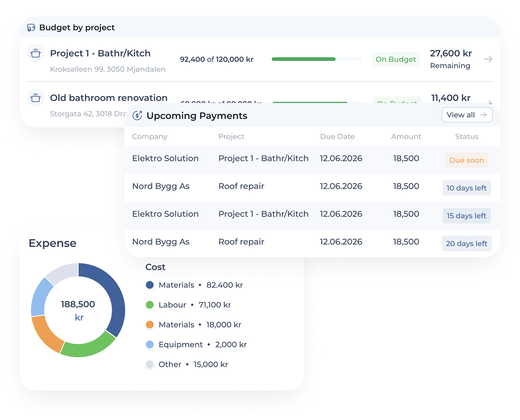Open the Old bathroom renovation project title
The height and width of the screenshot is (420, 520).
[109, 98]
